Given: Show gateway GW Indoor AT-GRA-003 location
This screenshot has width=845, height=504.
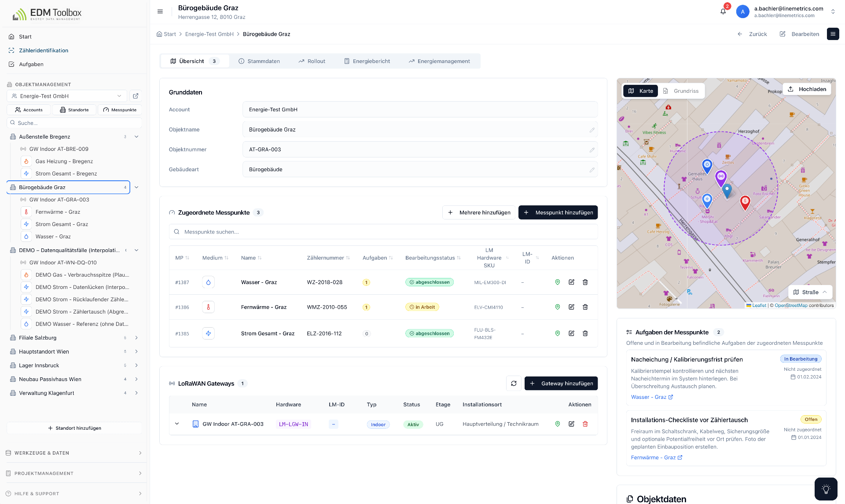Looking at the screenshot, I should pyautogui.click(x=557, y=424).
